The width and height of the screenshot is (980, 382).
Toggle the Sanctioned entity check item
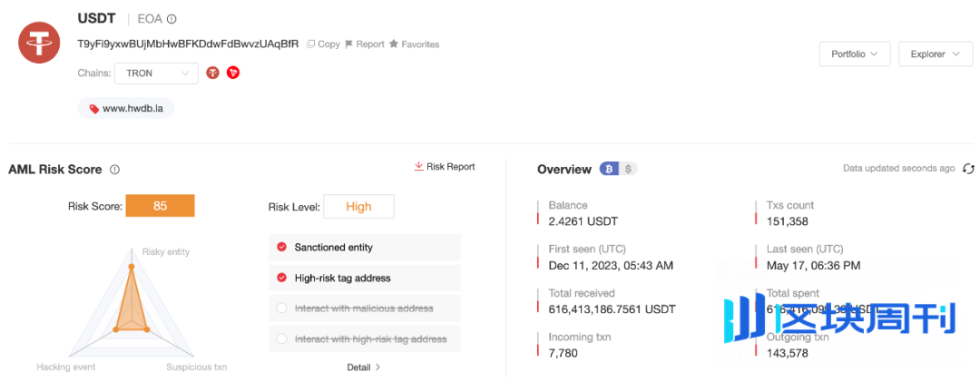[x=365, y=247]
